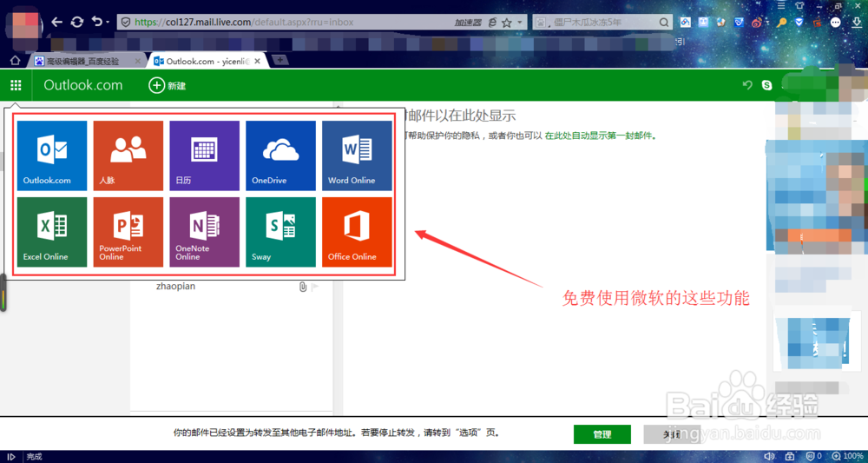Click the undo arrow in the Outlook header
Viewport: 868px width, 463px height.
[x=747, y=85]
